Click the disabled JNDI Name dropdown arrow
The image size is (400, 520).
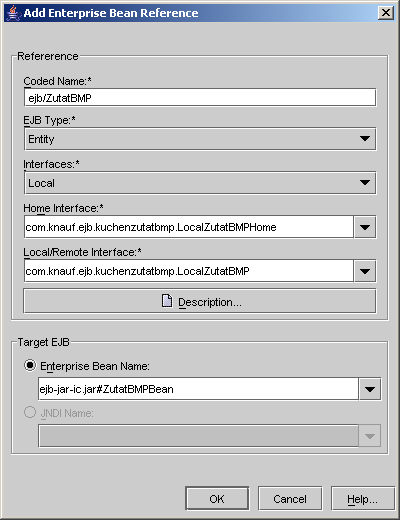[x=370, y=436]
